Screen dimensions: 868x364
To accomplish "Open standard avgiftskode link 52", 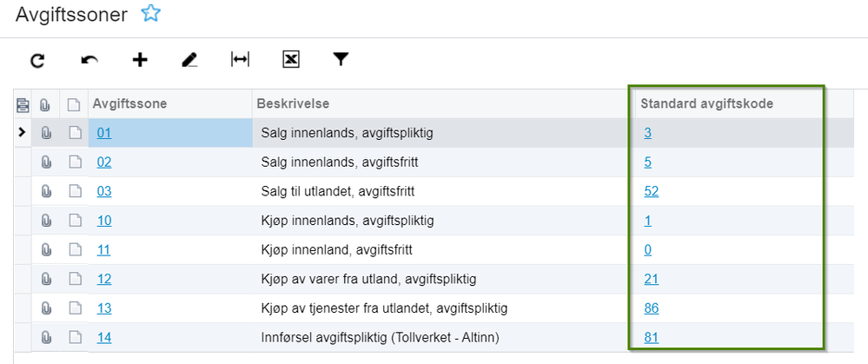I will (x=651, y=191).
